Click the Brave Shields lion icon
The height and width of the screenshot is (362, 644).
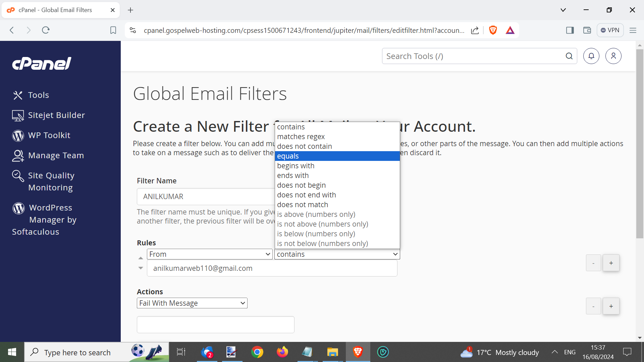[493, 30]
